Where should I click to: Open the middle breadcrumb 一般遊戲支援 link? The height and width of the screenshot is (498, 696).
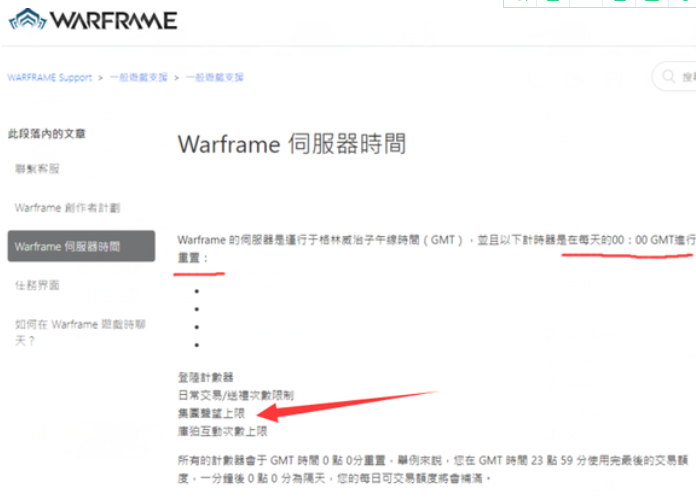coord(138,78)
